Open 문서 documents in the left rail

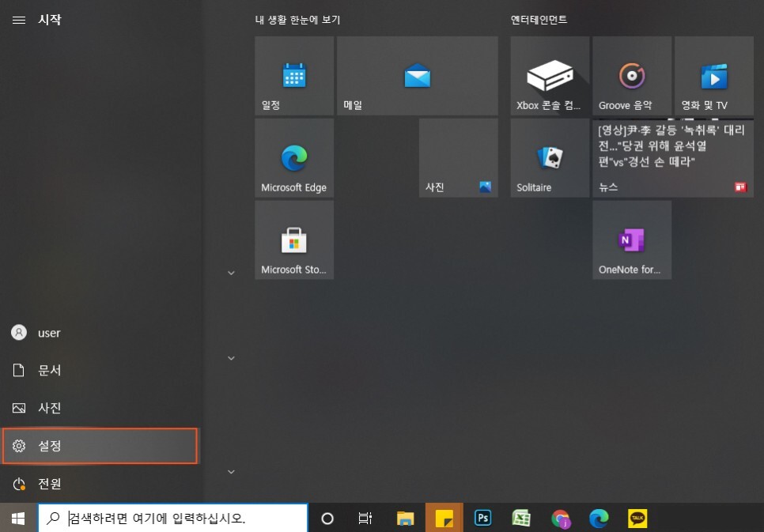[x=100, y=370]
